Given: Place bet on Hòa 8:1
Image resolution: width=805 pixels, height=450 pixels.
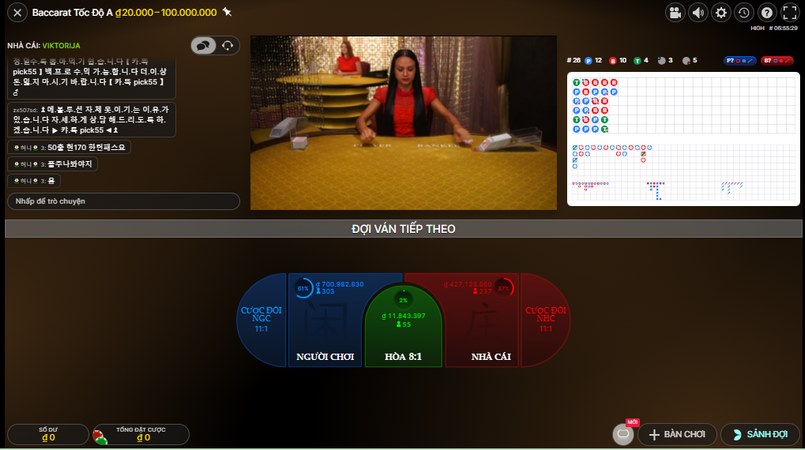Looking at the screenshot, I should pyautogui.click(x=402, y=335).
